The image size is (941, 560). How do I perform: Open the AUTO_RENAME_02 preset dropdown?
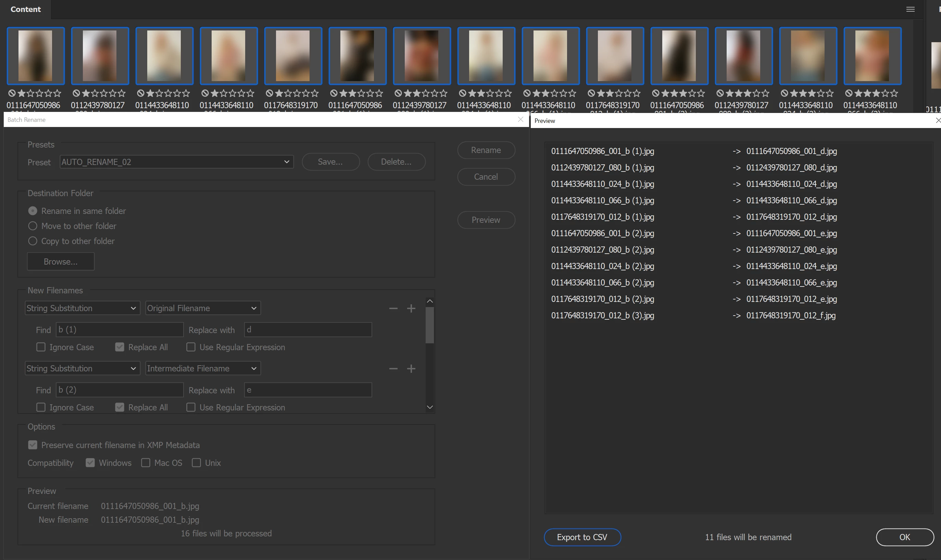pos(176,162)
